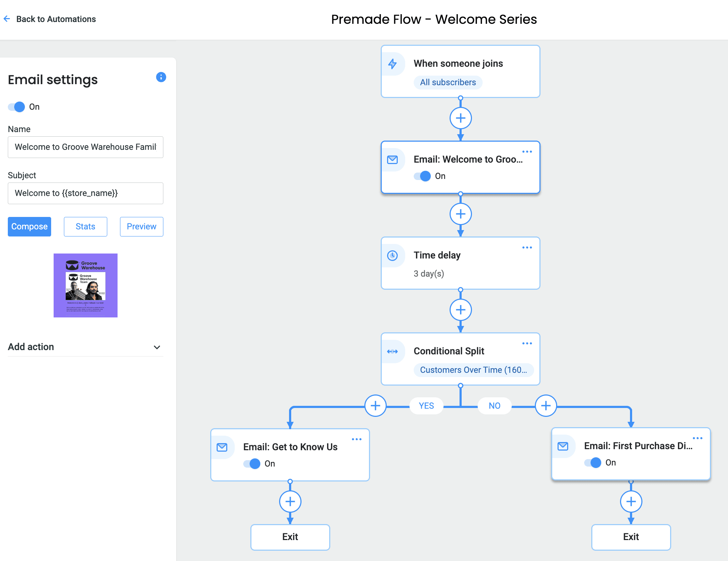Click the Preview button
Viewport: 728px width, 561px height.
(141, 227)
